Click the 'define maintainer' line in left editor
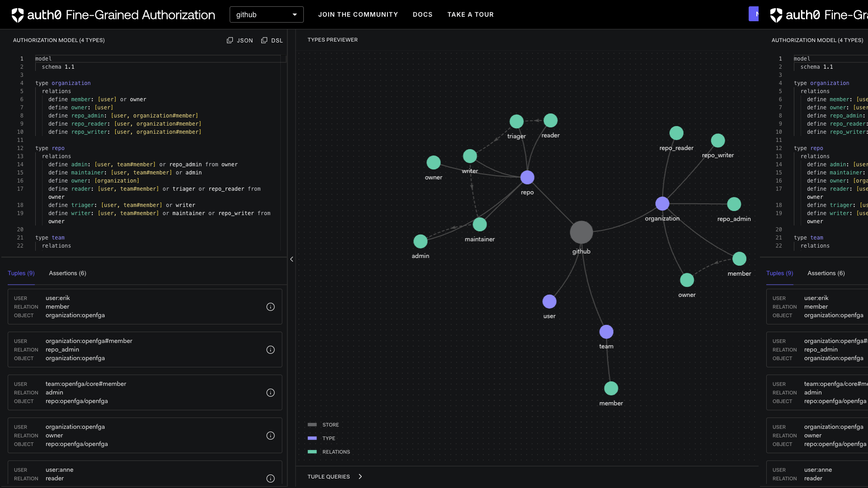 [125, 173]
